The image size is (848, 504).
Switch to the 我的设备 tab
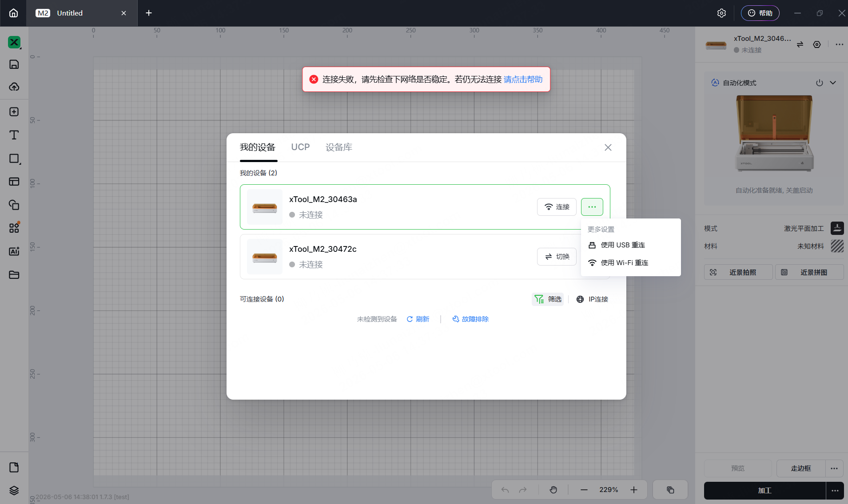[258, 147]
